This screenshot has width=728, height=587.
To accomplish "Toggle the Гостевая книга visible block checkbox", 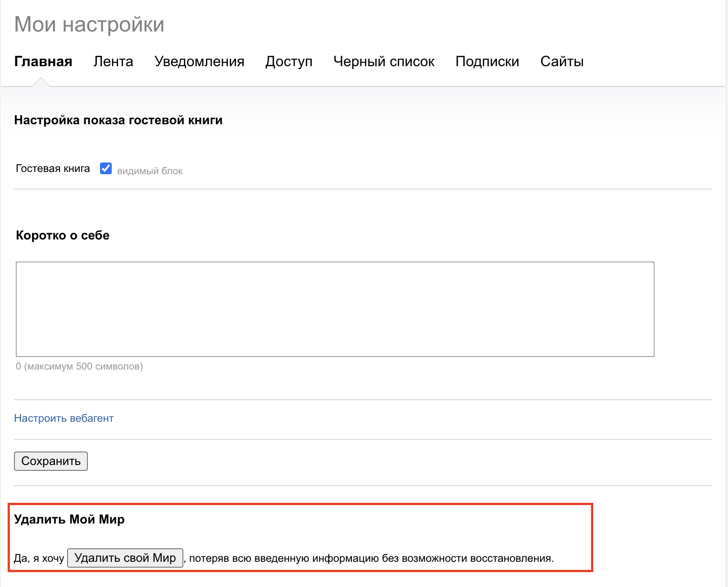I will (106, 168).
